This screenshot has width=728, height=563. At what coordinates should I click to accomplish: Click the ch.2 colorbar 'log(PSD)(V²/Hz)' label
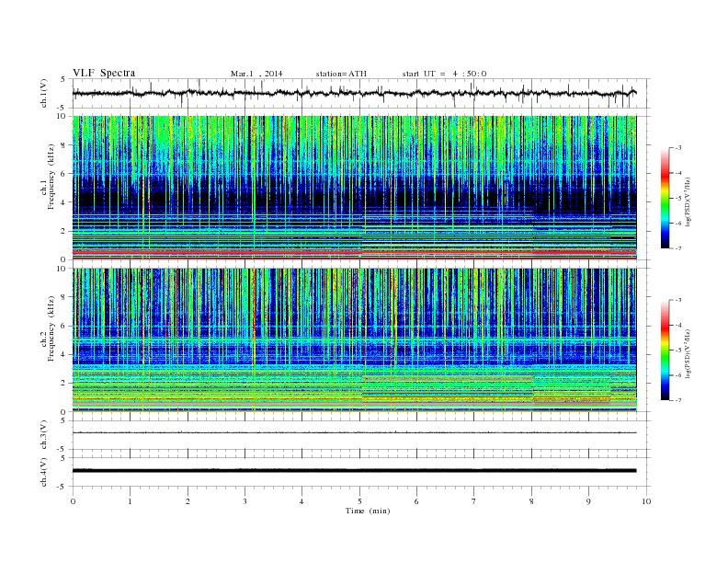point(688,353)
